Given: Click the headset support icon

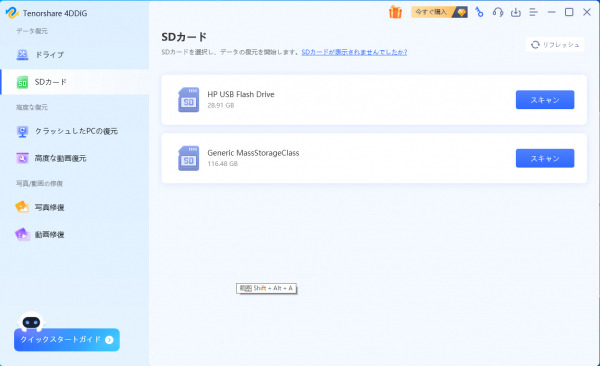Looking at the screenshot, I should [x=498, y=12].
